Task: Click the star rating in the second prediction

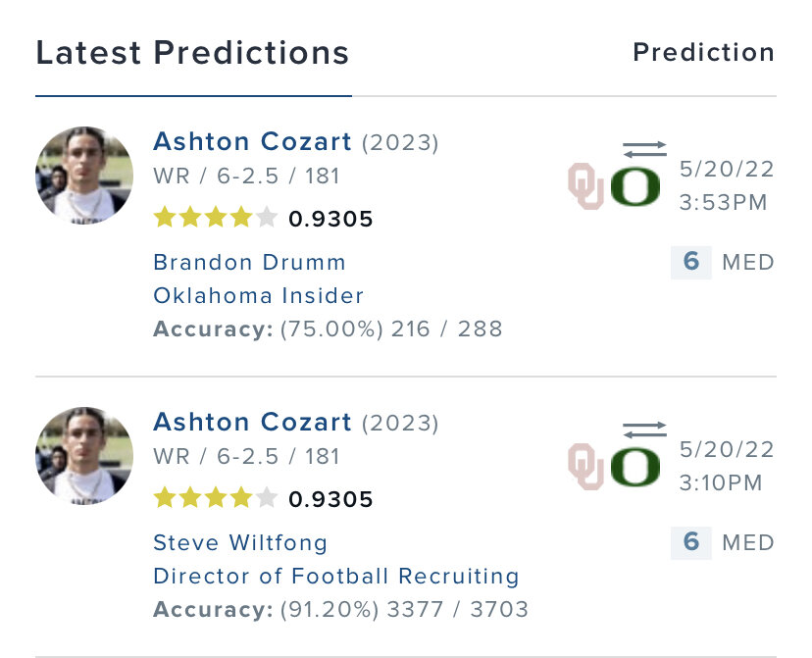Action: point(216,499)
